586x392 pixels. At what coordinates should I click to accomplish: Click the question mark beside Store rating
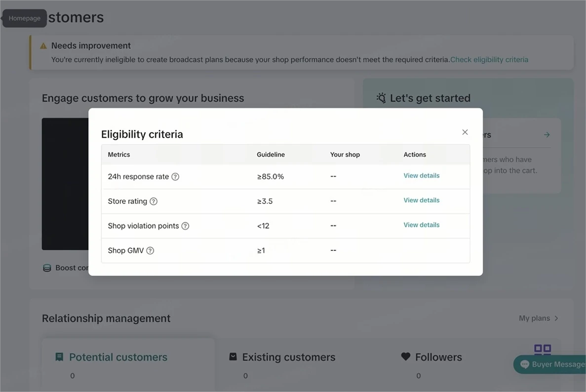point(154,201)
